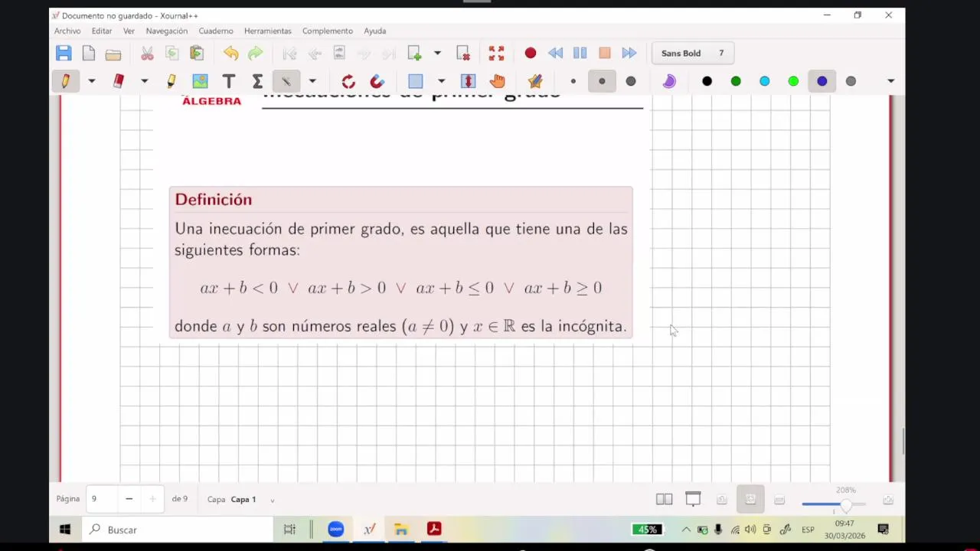The width and height of the screenshot is (980, 551).
Task: Open Zoom from the Windows taskbar
Action: [335, 530]
